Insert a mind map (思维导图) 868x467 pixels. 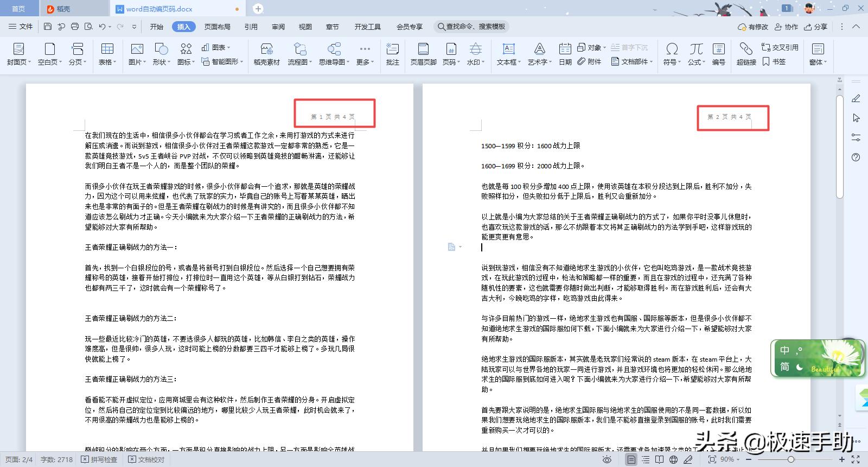334,54
